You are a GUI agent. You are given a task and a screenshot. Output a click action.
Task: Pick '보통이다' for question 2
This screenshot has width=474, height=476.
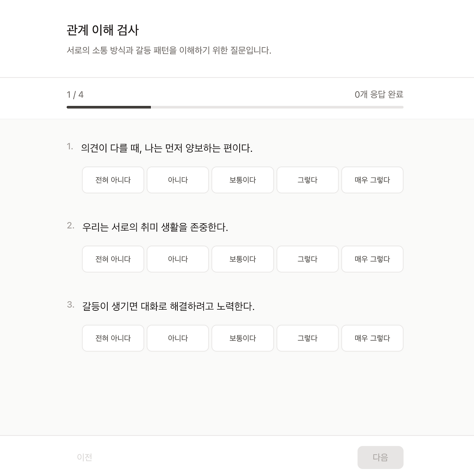point(243,259)
